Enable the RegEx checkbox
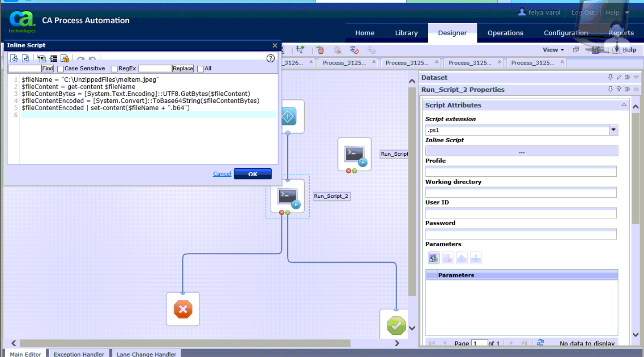This screenshot has width=644, height=357. [114, 69]
